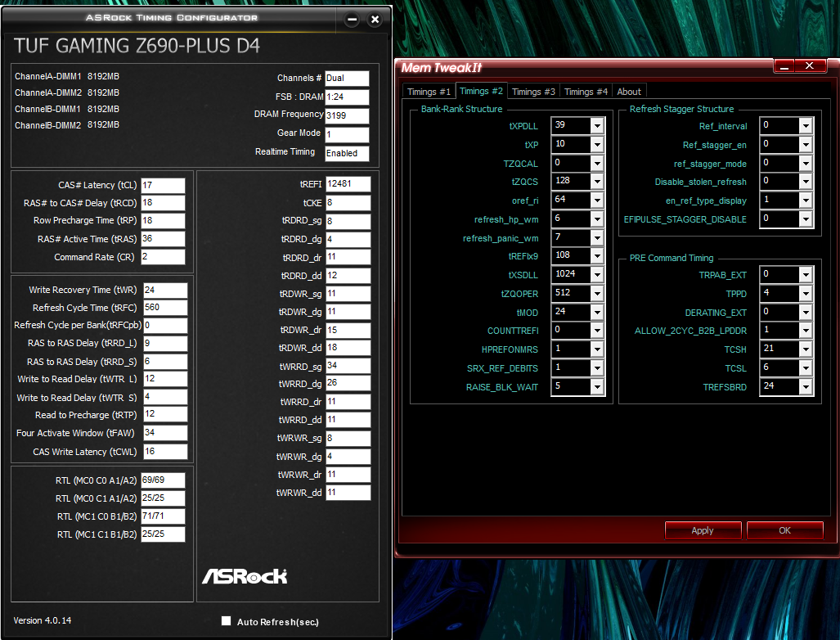The width and height of the screenshot is (840, 640).
Task: Expand the Ref_stagger_en dropdown
Action: 806,144
